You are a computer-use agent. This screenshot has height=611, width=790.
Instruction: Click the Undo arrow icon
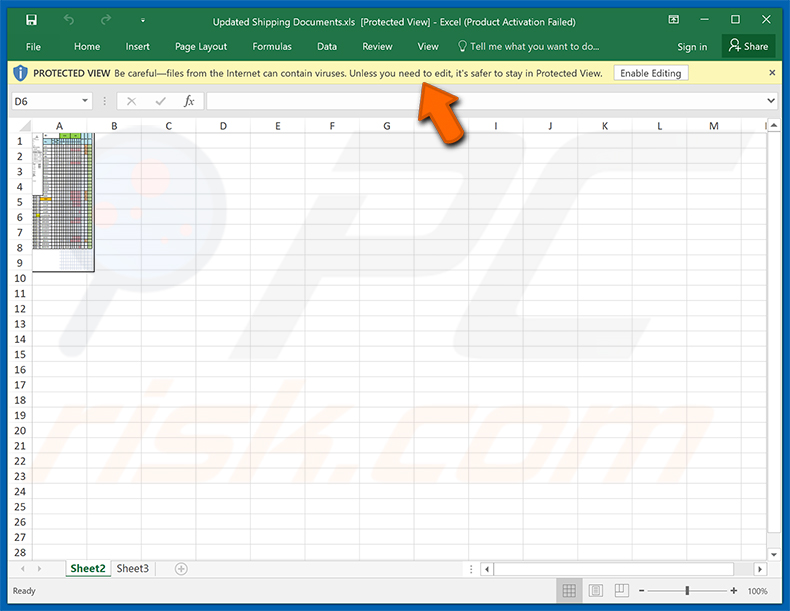pyautogui.click(x=69, y=20)
